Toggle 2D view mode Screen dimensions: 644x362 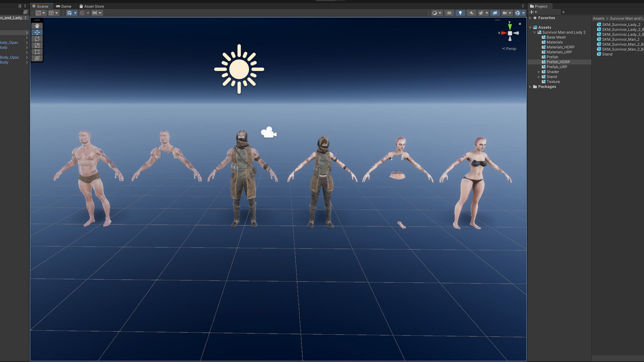449,13
